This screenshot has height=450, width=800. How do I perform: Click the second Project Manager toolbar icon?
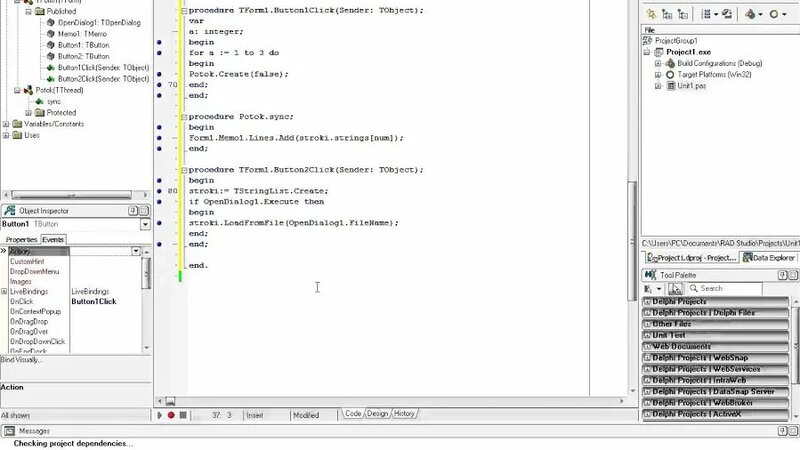(667, 14)
